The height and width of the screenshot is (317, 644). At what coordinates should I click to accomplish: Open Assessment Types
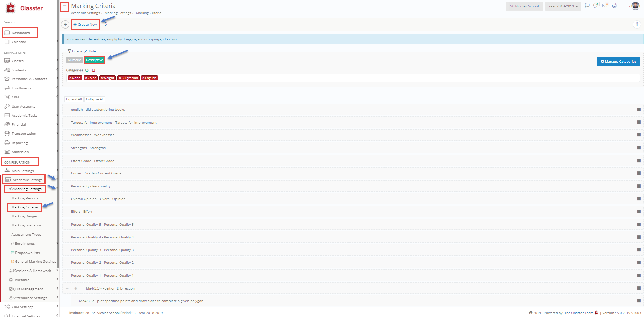click(26, 234)
